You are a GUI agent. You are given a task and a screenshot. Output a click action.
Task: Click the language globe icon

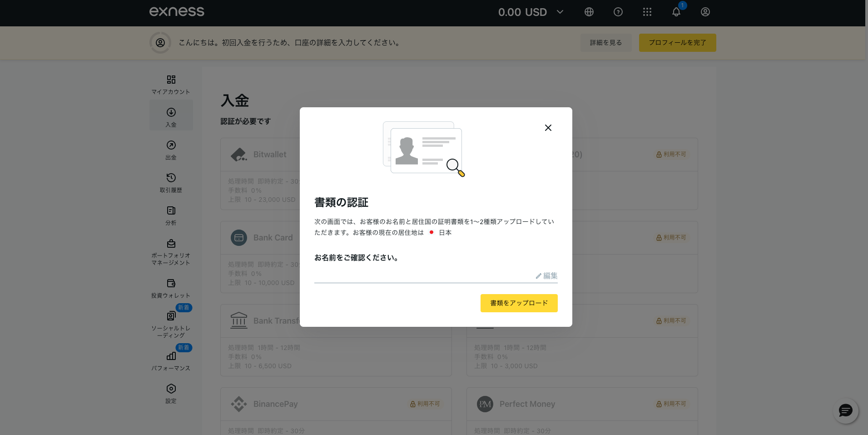[x=589, y=12]
